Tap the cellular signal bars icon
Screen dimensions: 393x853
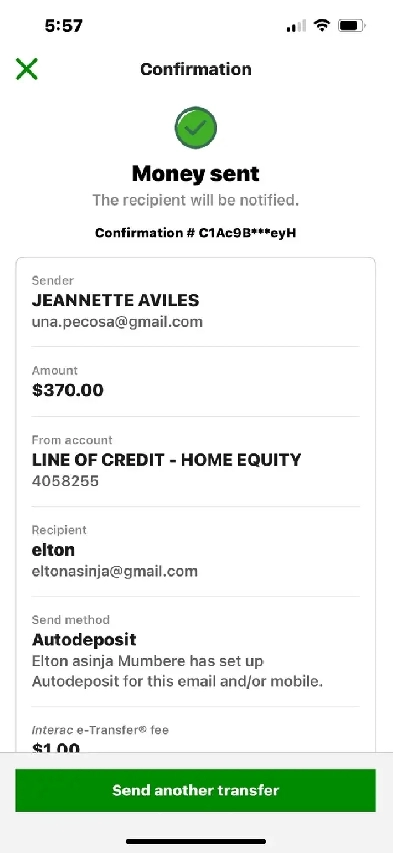pyautogui.click(x=296, y=26)
